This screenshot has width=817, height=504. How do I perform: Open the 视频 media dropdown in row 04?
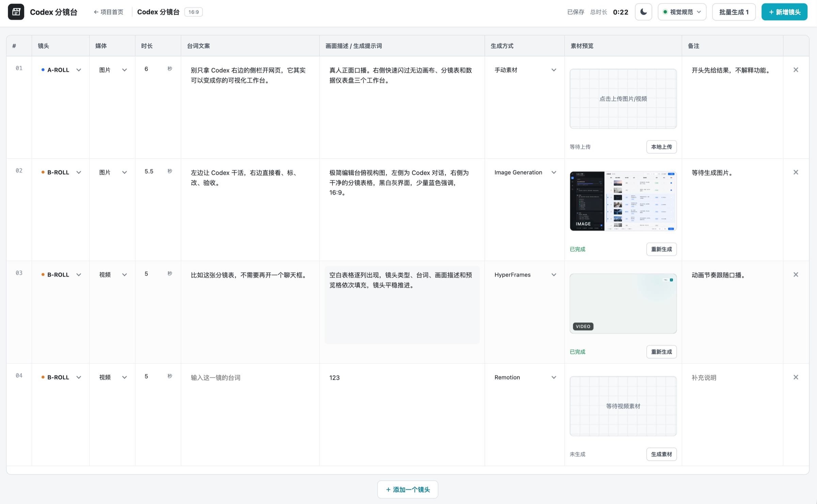click(112, 377)
